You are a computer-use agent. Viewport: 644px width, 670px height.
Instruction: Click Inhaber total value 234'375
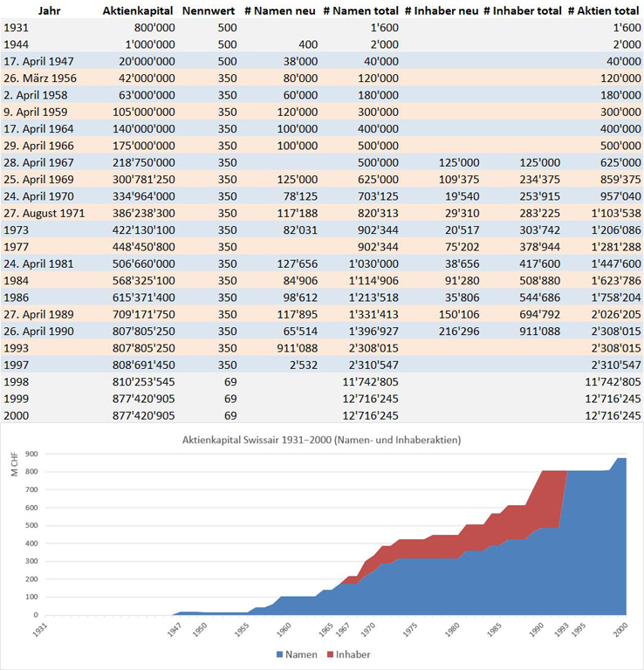pyautogui.click(x=540, y=180)
